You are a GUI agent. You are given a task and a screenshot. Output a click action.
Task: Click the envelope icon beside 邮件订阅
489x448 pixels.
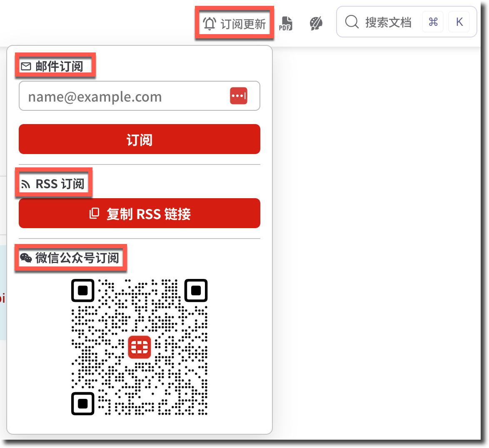26,66
